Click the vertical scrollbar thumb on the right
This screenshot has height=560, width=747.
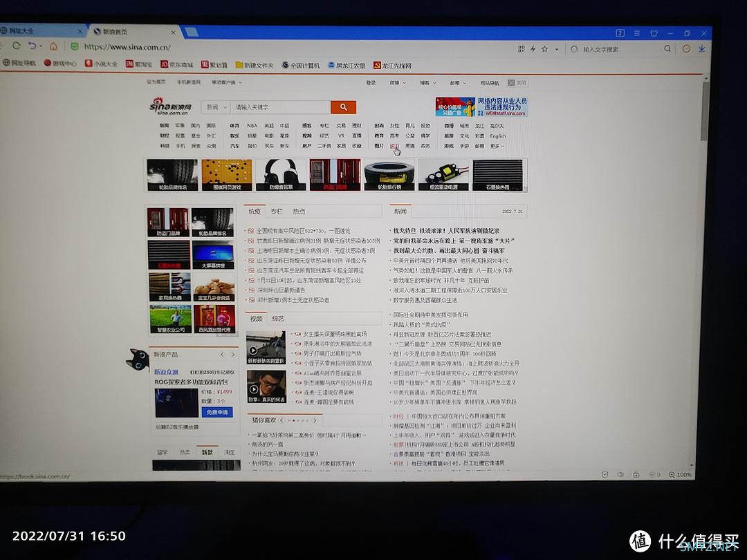(x=705, y=111)
